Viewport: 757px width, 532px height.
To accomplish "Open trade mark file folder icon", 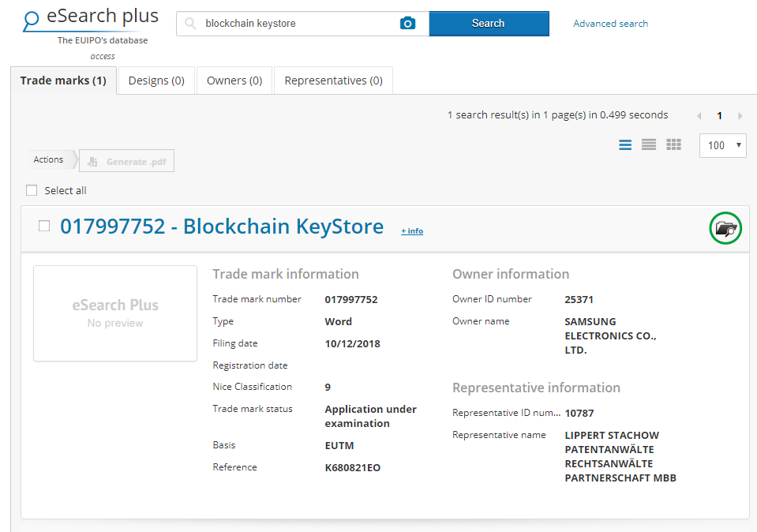I will (x=725, y=228).
